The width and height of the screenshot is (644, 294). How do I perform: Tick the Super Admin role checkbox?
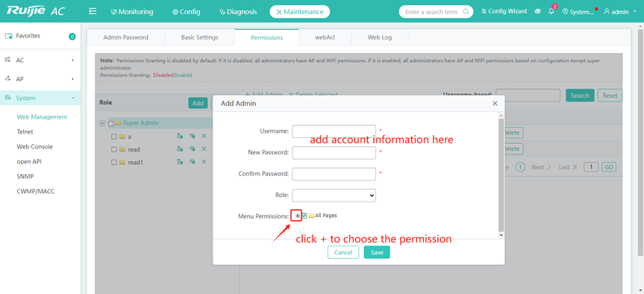point(111,123)
